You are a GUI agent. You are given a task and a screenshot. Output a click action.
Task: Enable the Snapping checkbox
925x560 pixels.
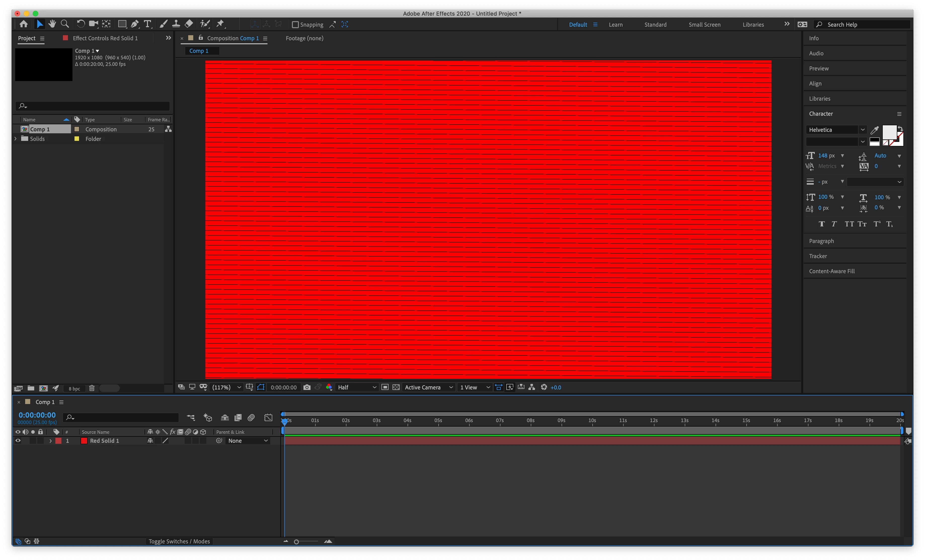[x=295, y=25]
